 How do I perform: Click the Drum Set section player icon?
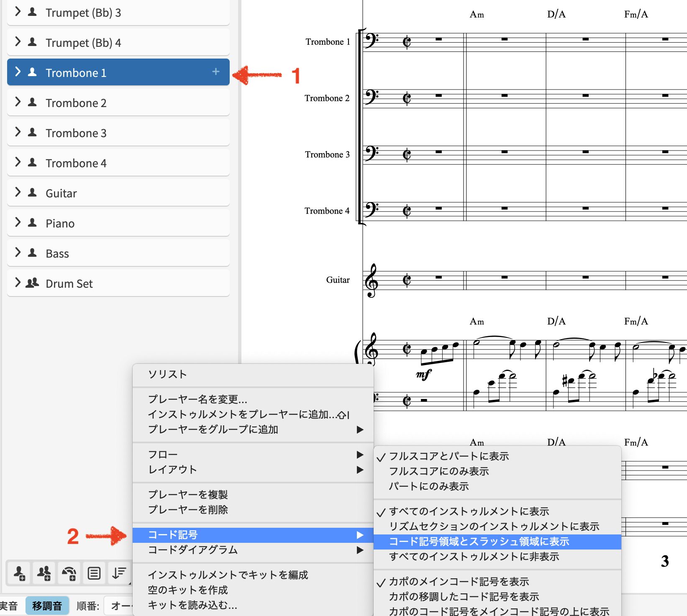point(32,283)
